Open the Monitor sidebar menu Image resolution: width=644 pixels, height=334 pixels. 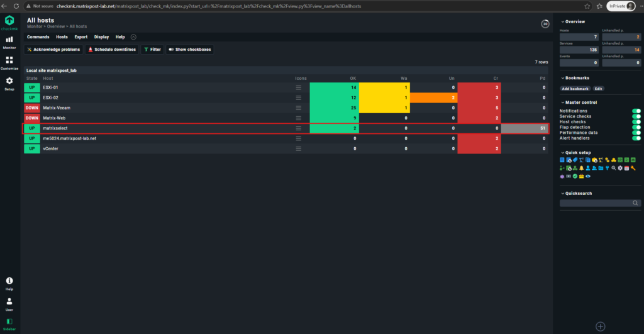9,42
